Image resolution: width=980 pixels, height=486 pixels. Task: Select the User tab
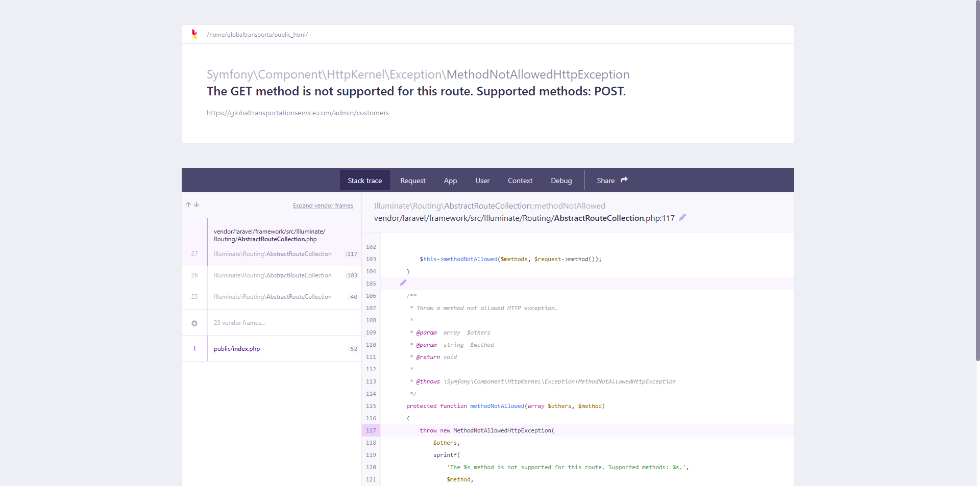point(482,181)
